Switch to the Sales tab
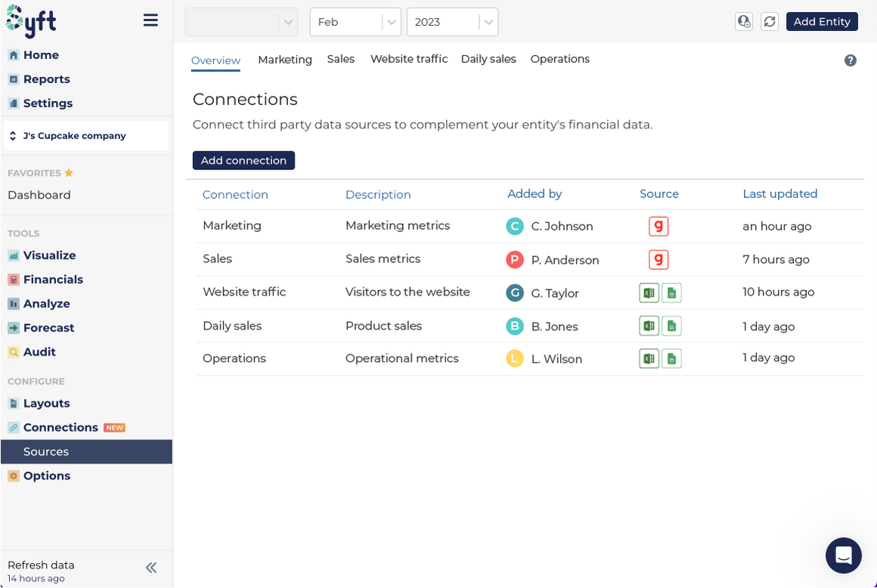 (341, 59)
